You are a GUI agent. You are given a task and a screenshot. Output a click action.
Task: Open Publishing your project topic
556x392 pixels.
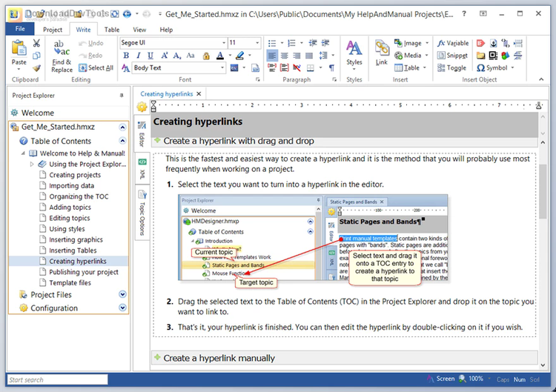(84, 272)
